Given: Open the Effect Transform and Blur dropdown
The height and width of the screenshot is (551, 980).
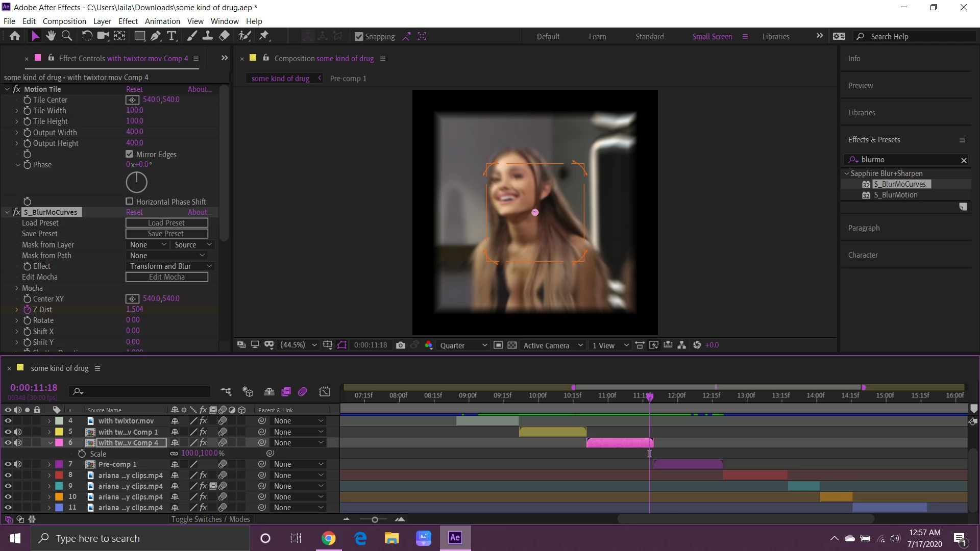Looking at the screenshot, I should coord(170,266).
